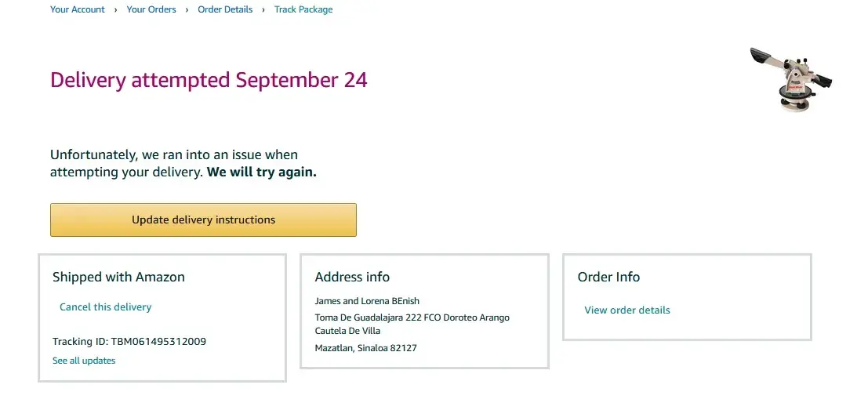Click the Address info heading
The image size is (868, 410).
click(352, 277)
